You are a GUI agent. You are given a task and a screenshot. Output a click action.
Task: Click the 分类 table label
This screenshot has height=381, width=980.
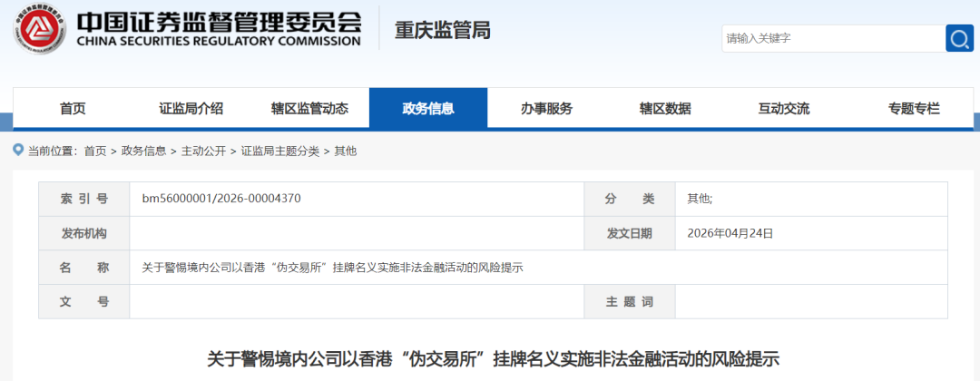630,200
